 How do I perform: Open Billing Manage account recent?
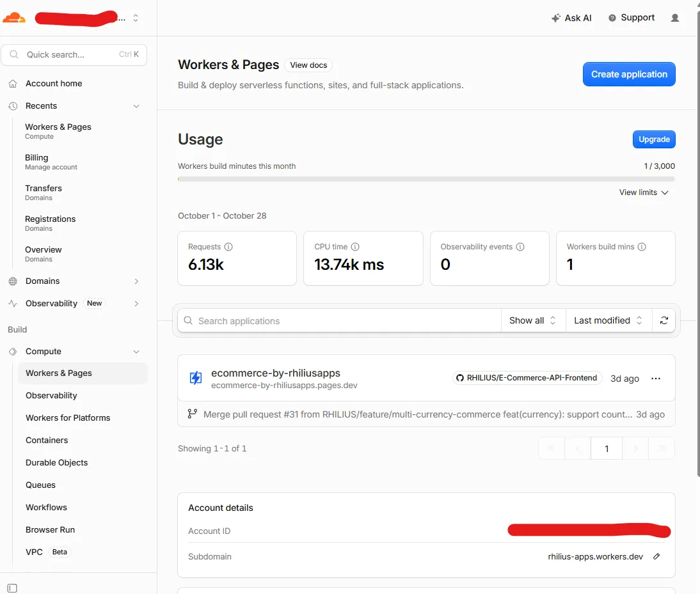[51, 162]
